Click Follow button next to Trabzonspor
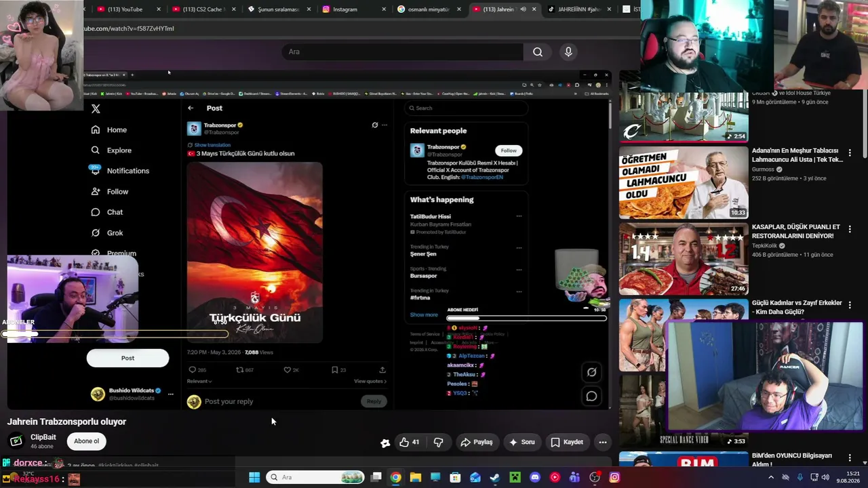 (x=509, y=150)
